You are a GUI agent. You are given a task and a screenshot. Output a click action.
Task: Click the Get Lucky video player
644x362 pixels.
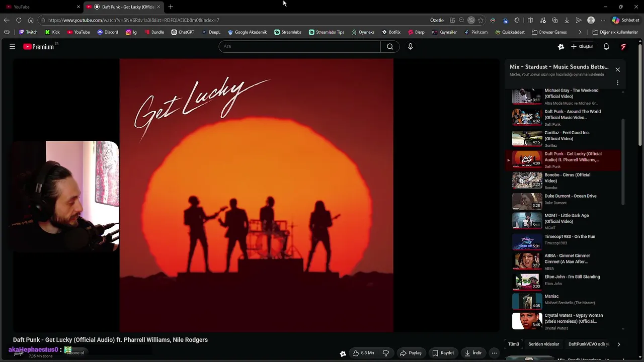[x=257, y=196]
